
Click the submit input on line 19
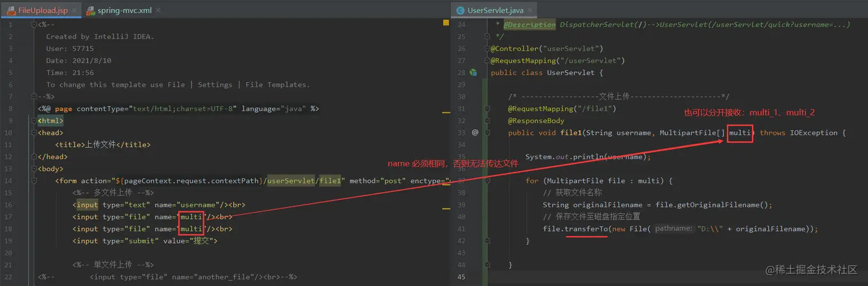(x=145, y=241)
